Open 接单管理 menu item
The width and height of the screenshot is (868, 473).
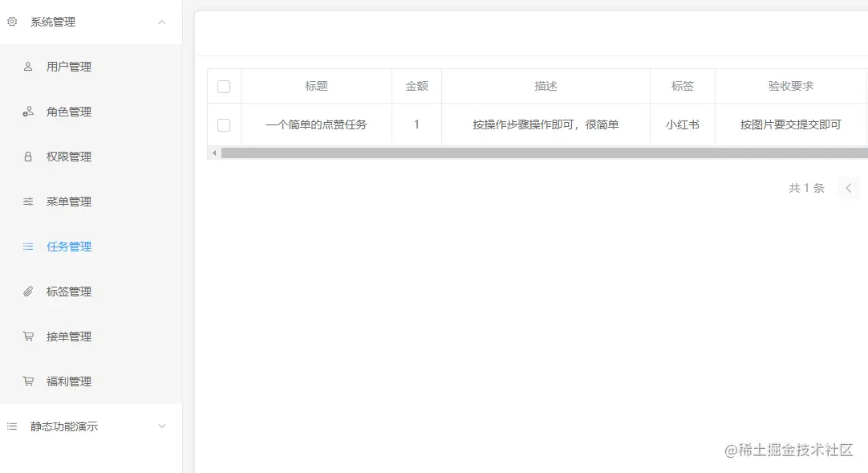point(91,336)
